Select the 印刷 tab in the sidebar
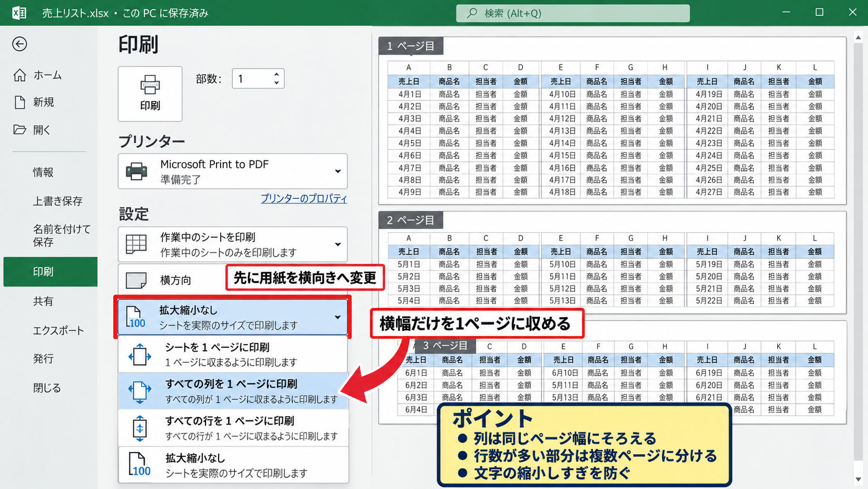This screenshot has height=489, width=868. pos(50,272)
